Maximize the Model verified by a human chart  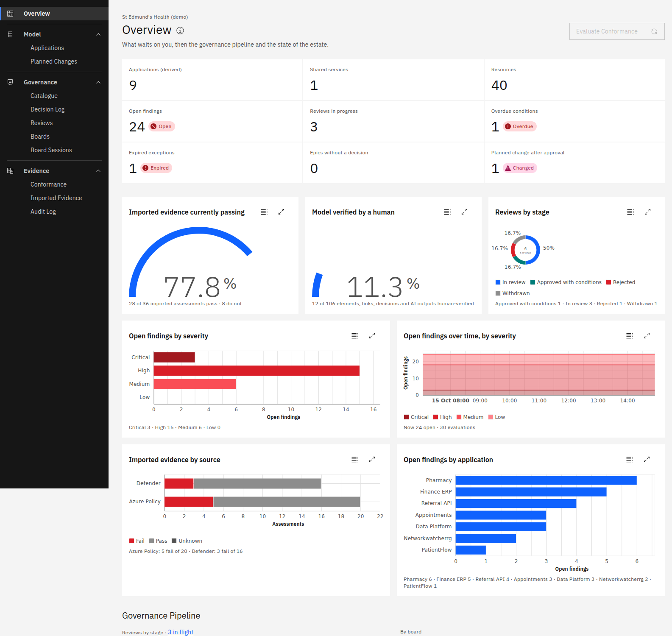pos(464,212)
